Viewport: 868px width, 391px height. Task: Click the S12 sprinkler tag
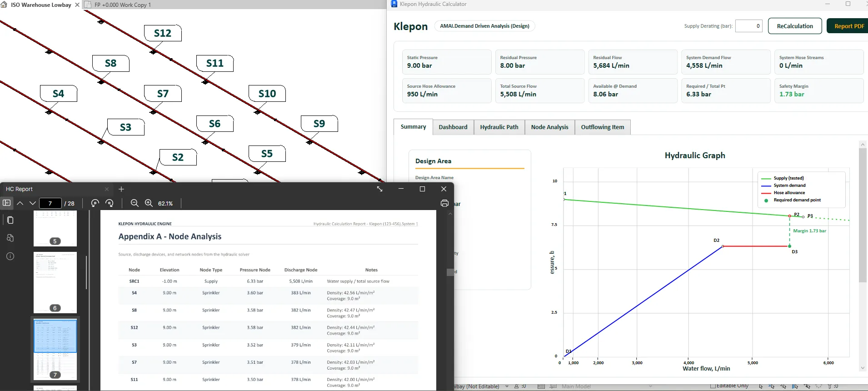(163, 33)
